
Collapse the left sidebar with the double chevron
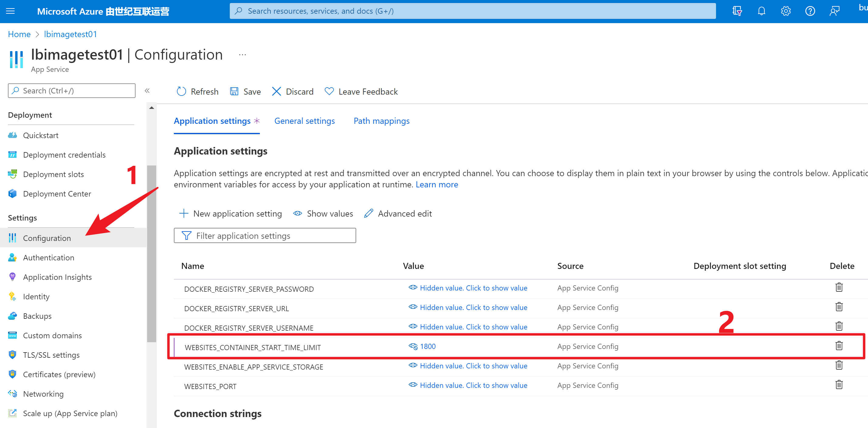click(147, 90)
